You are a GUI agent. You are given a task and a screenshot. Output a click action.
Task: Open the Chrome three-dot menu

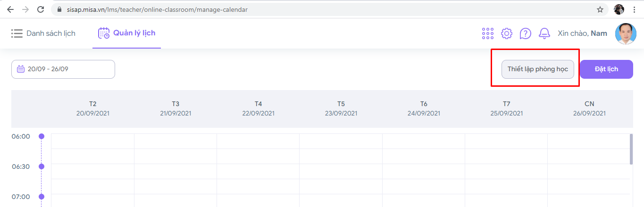coord(635,9)
